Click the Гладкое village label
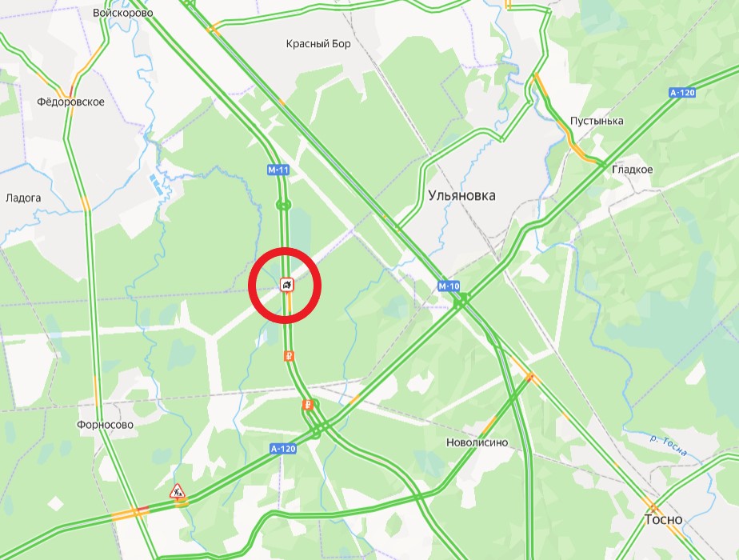This screenshot has width=739, height=560. pyautogui.click(x=632, y=170)
